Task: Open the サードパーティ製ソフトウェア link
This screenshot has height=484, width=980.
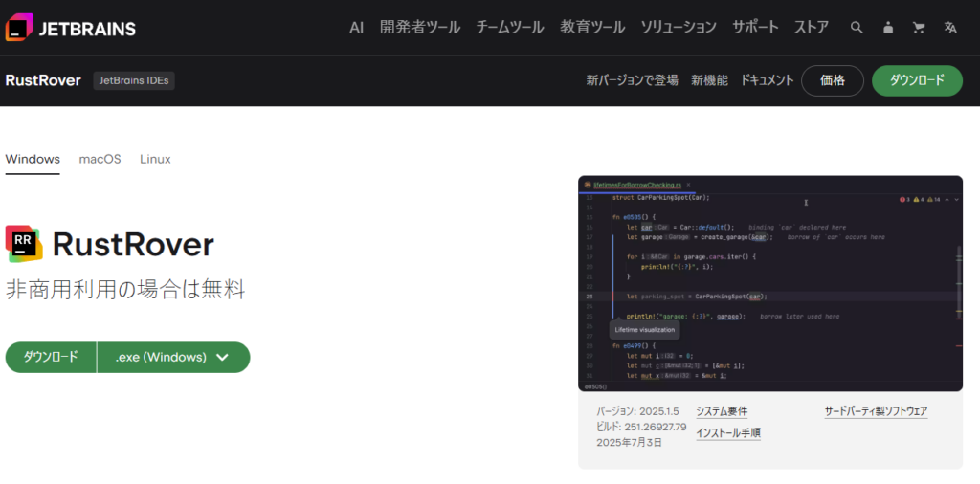Action: point(877,411)
